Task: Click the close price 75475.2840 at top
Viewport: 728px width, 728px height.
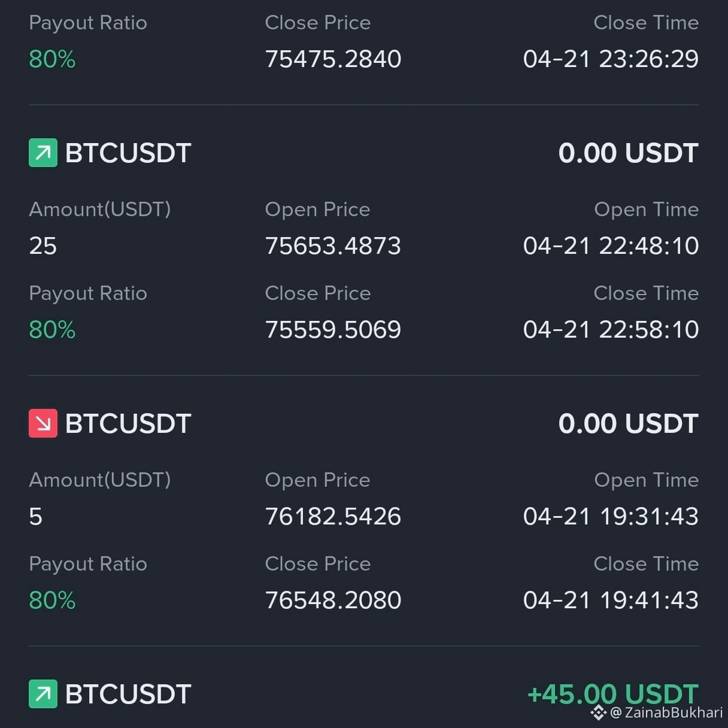Action: click(333, 59)
